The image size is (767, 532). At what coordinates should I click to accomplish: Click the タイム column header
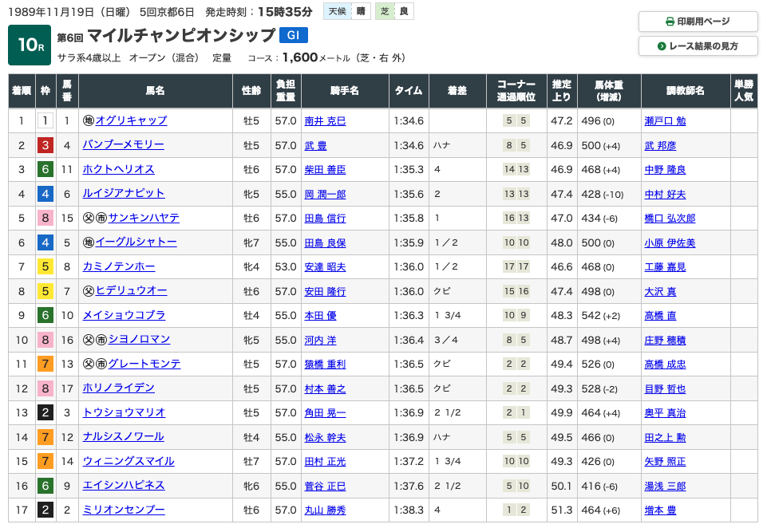409,91
